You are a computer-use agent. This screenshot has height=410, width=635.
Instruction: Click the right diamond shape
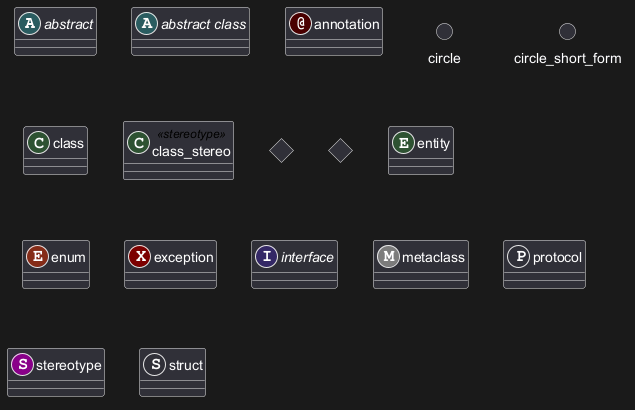(x=340, y=151)
